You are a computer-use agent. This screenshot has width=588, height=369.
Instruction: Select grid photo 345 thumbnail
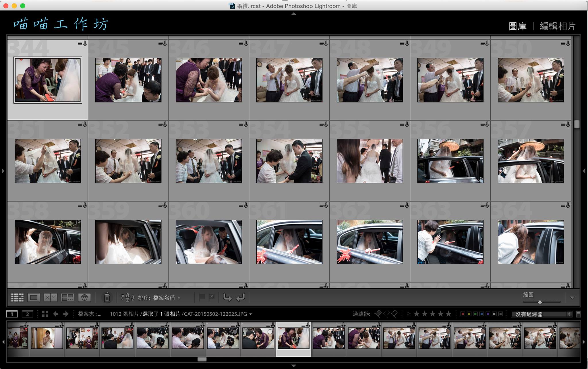pos(128,80)
